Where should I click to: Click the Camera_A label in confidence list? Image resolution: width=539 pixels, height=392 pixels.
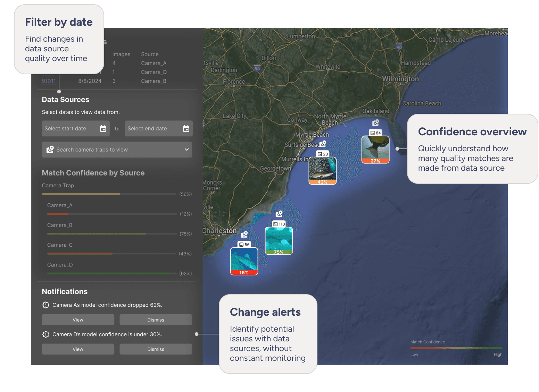(60, 205)
